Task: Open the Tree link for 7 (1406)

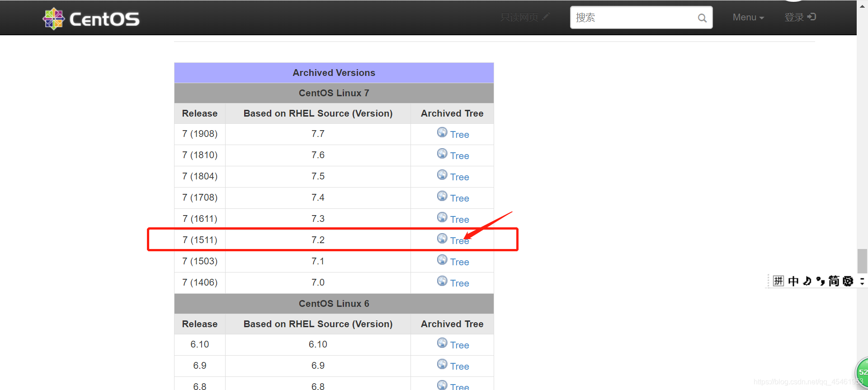Action: click(x=459, y=283)
